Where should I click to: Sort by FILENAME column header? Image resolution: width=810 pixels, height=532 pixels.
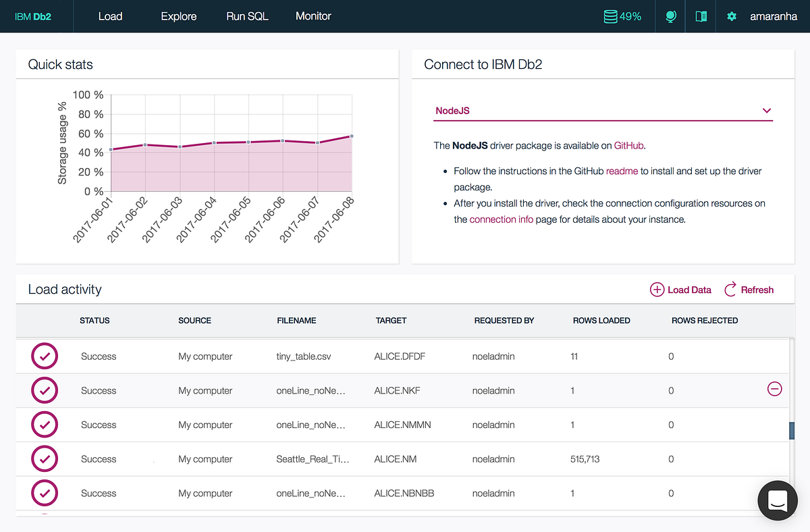(x=296, y=321)
